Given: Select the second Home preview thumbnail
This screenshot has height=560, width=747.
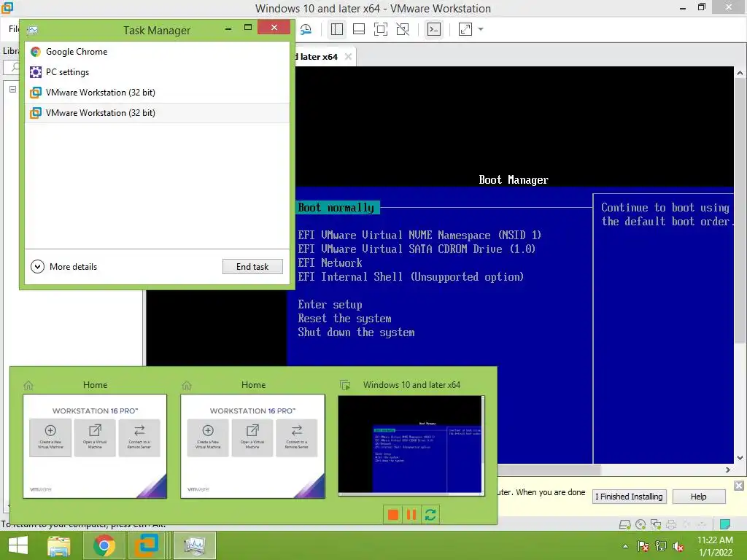Looking at the screenshot, I should (252, 446).
